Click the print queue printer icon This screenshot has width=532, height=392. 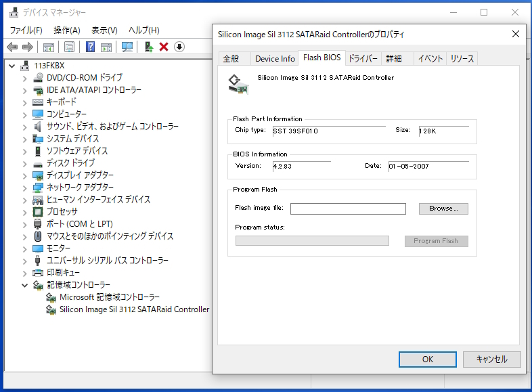[38, 273]
